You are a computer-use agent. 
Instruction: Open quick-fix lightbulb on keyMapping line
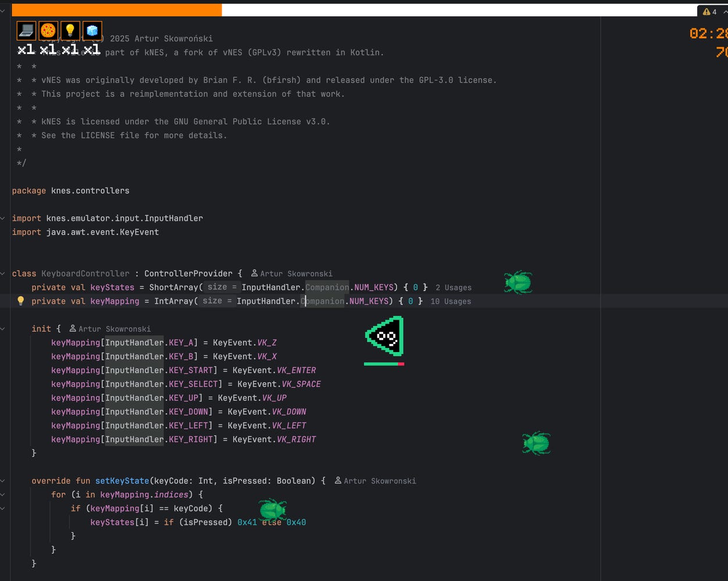[20, 301]
